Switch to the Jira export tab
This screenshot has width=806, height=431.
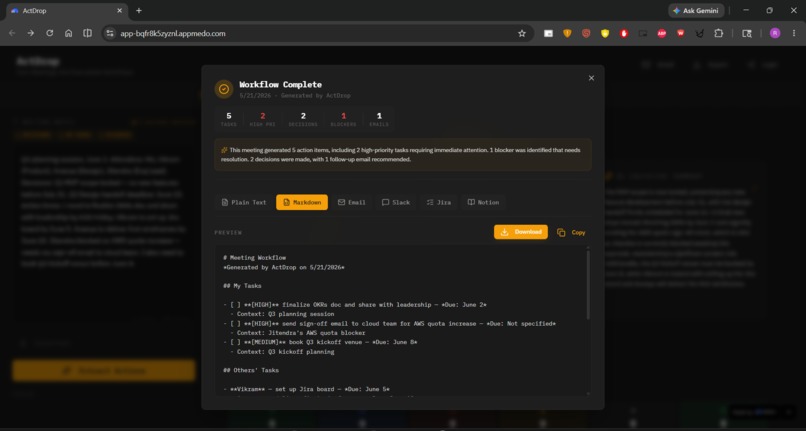point(438,202)
